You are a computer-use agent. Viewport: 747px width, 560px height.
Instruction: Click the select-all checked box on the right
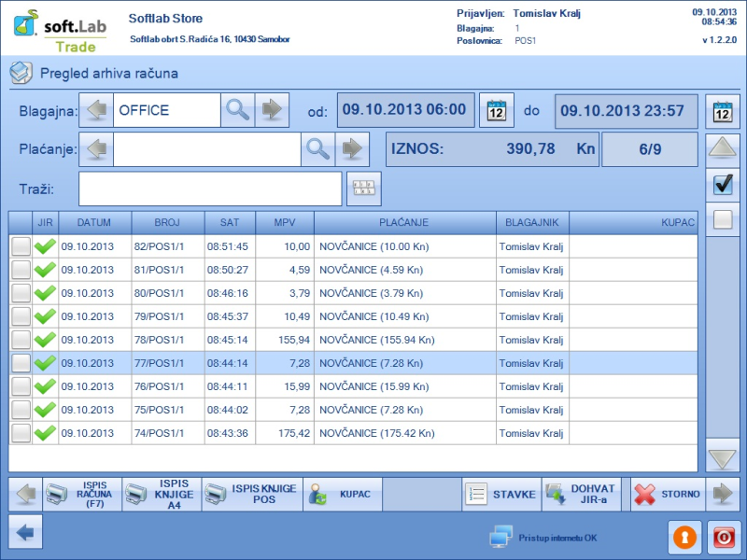pyautogui.click(x=722, y=185)
